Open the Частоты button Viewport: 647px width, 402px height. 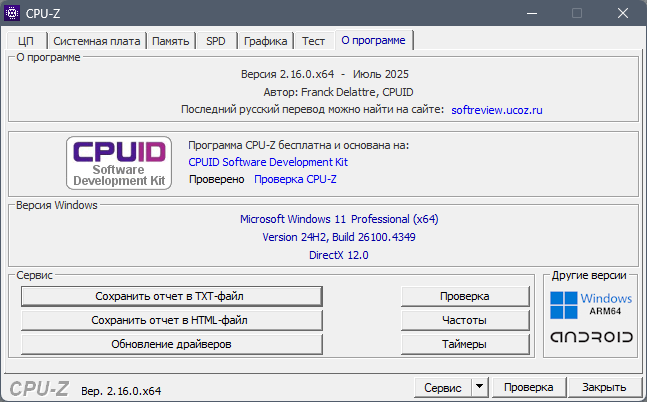[465, 320]
